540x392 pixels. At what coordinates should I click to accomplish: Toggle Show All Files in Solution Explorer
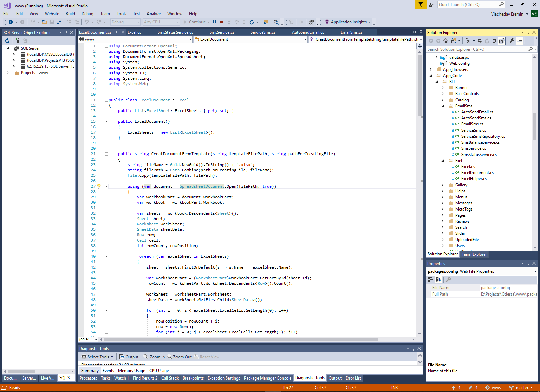502,41
